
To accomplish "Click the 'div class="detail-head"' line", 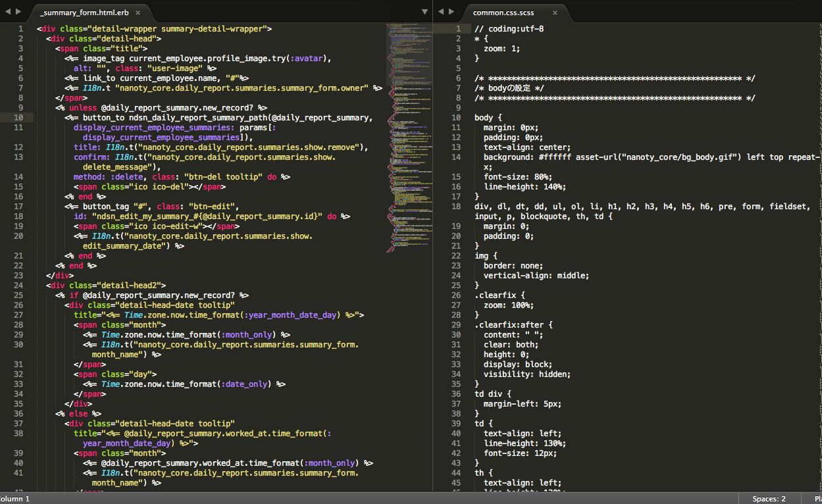I will 103,39.
